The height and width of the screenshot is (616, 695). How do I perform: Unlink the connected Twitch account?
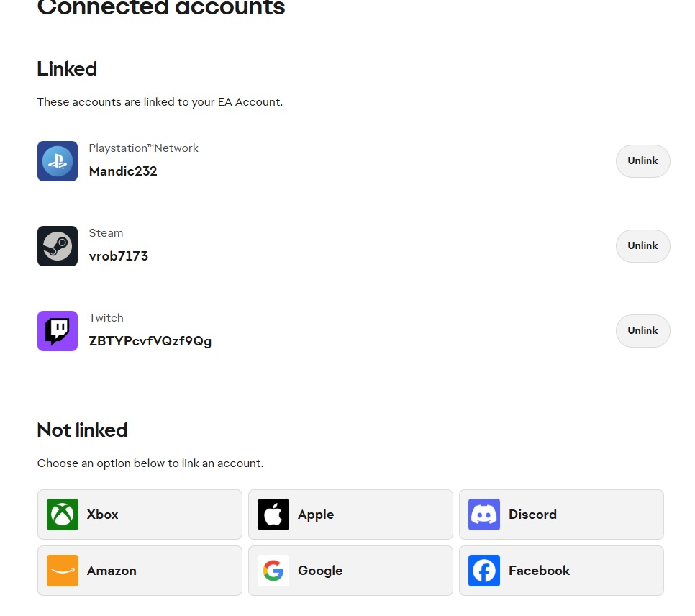pos(642,331)
